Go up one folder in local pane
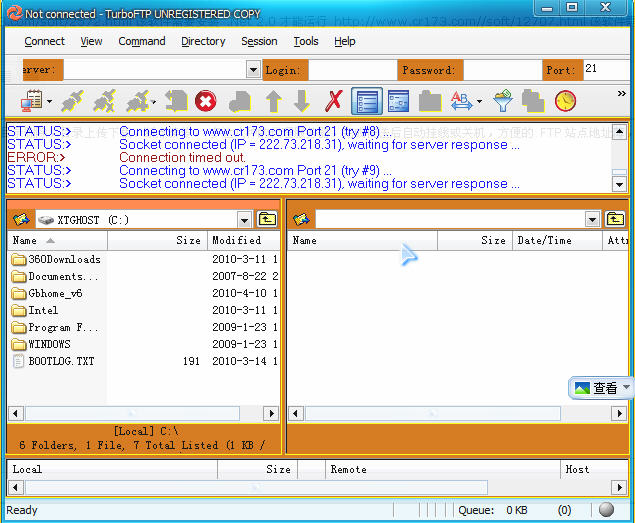This screenshot has height=523, width=635. pos(267,220)
